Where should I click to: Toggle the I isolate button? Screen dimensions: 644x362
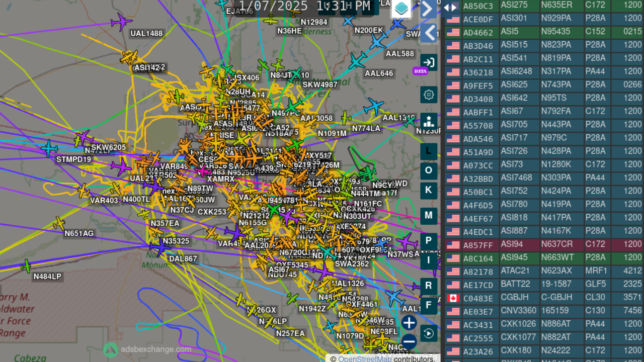pyautogui.click(x=429, y=260)
